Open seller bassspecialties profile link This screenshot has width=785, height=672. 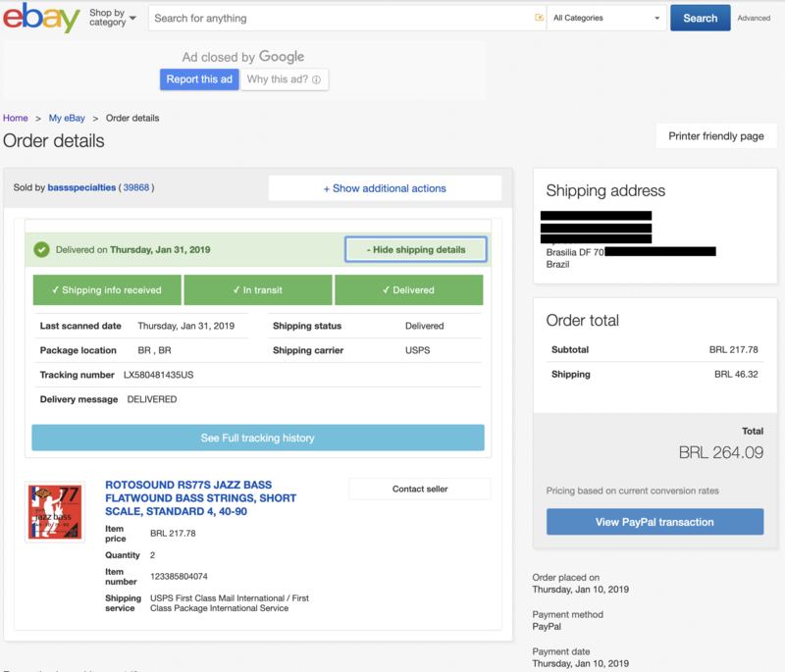tap(81, 187)
